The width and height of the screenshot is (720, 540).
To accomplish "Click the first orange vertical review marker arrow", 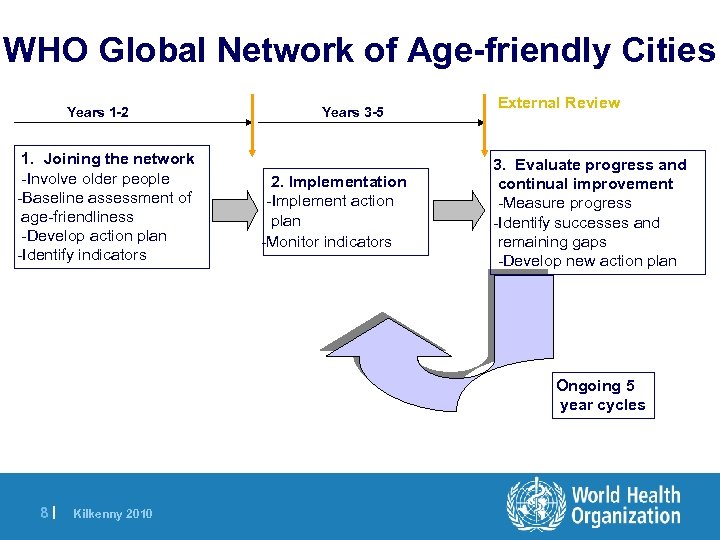I will (x=252, y=125).
